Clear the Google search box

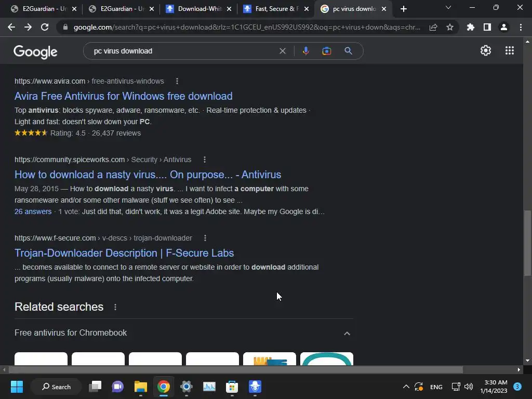pos(282,51)
